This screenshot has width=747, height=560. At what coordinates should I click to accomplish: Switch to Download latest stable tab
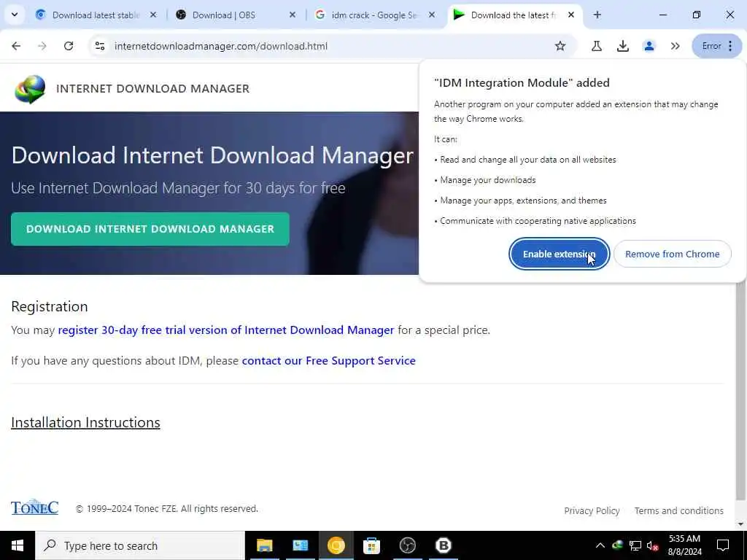click(x=96, y=15)
